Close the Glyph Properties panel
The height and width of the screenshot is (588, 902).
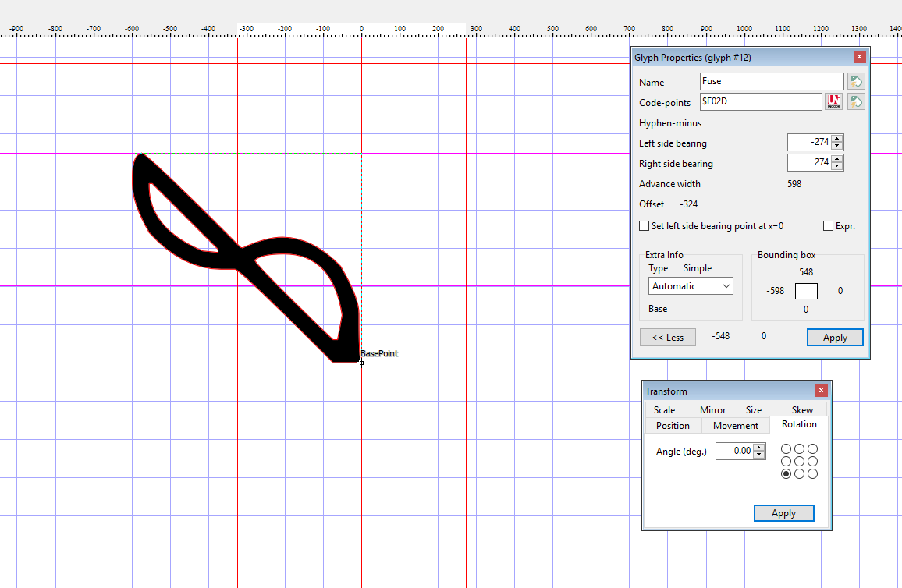coord(859,57)
